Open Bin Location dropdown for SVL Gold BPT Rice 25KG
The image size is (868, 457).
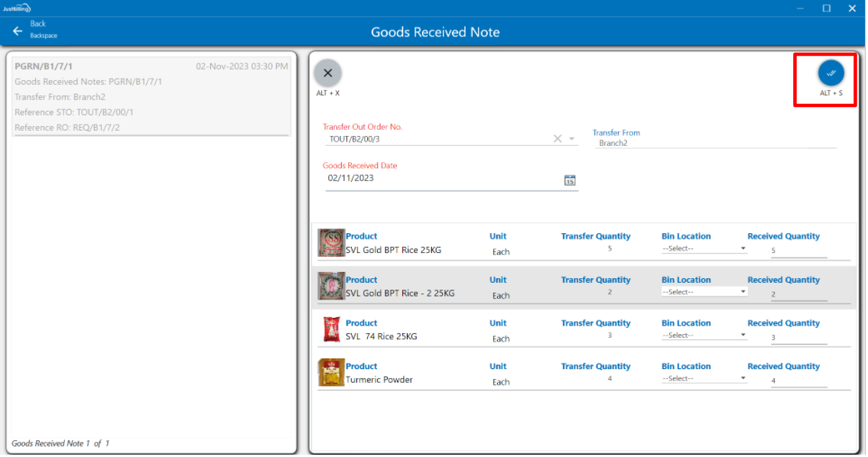tap(704, 248)
